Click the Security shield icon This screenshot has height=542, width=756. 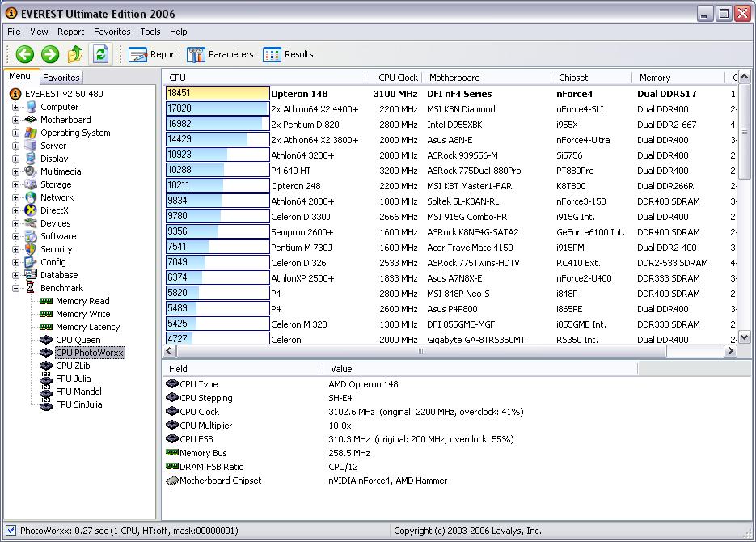[31, 249]
